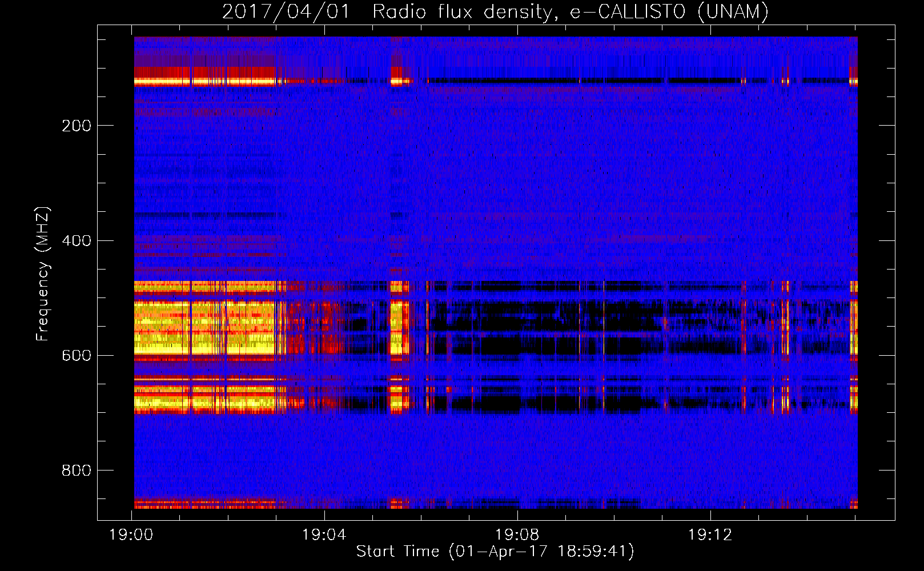
Task: Click the 'Frequency (MHZ)' y-axis label
Action: click(43, 274)
